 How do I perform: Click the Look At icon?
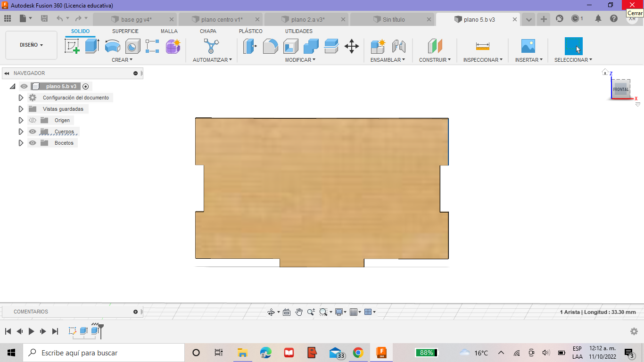pyautogui.click(x=286, y=312)
